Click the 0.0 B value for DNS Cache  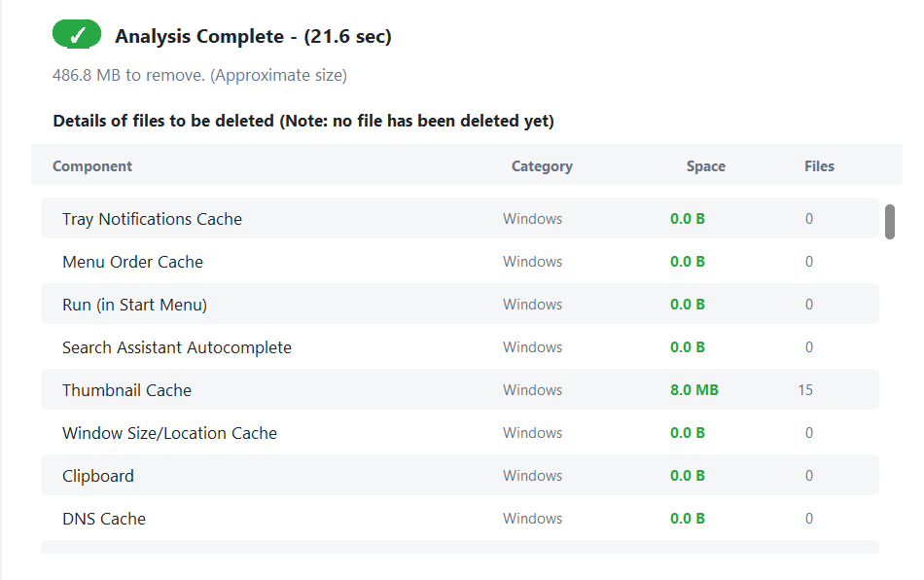click(687, 518)
